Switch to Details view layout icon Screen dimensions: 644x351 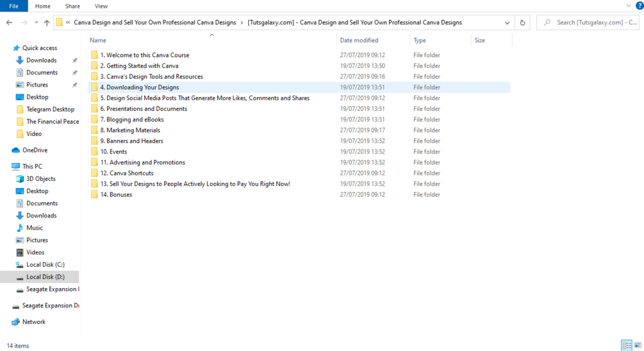[627, 345]
